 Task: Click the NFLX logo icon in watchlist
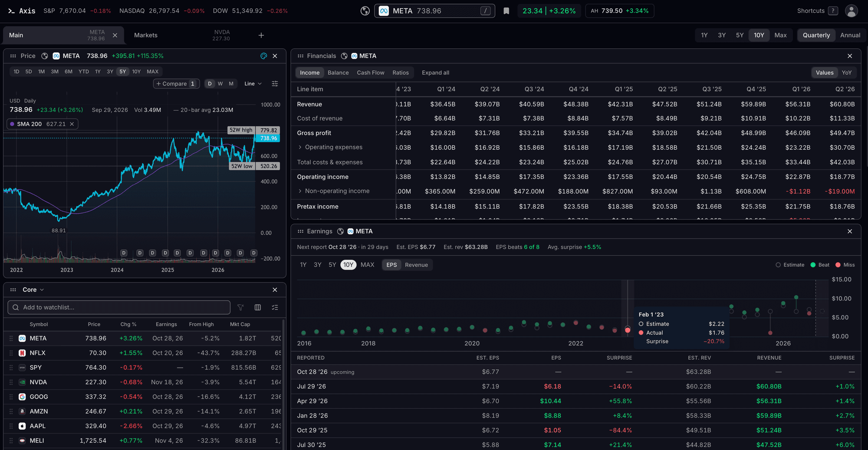click(22, 353)
